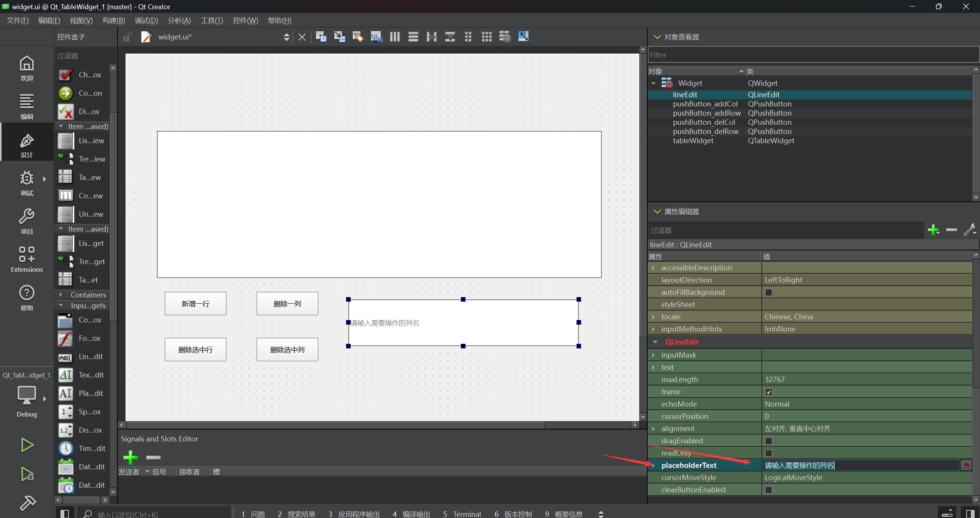Screen dimensions: 980x518
Task: Open the 文件(F) menu
Action: click(x=18, y=21)
